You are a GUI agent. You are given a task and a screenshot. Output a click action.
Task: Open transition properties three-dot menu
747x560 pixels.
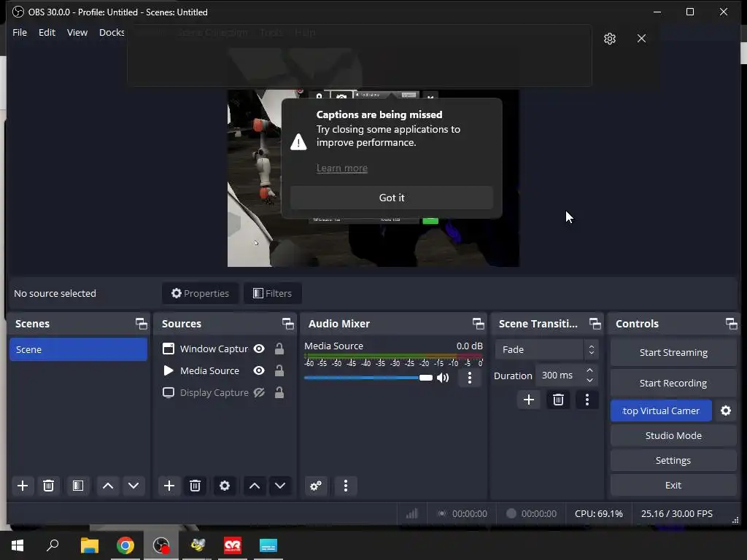click(587, 400)
